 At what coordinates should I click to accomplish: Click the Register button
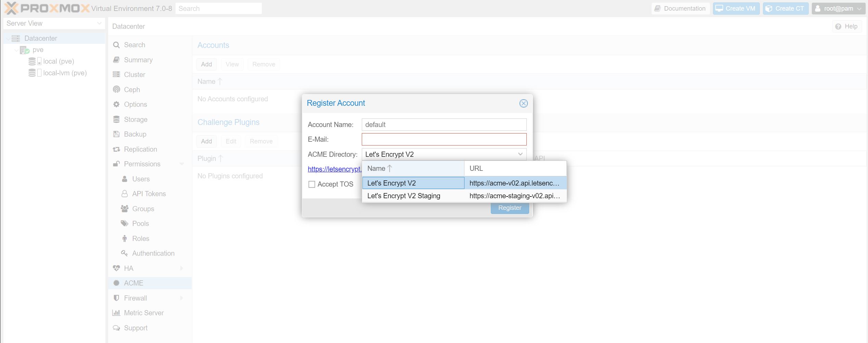pyautogui.click(x=510, y=208)
